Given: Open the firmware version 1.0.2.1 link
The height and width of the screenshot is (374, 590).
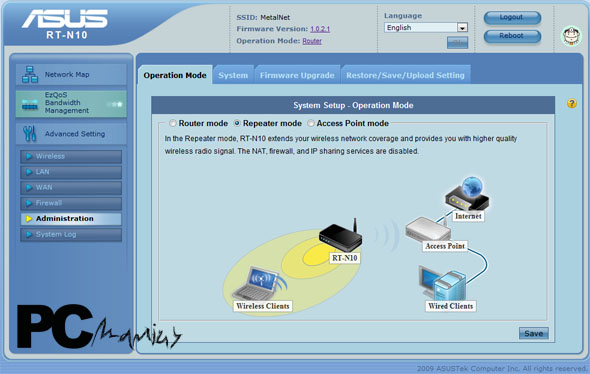Looking at the screenshot, I should tap(320, 29).
